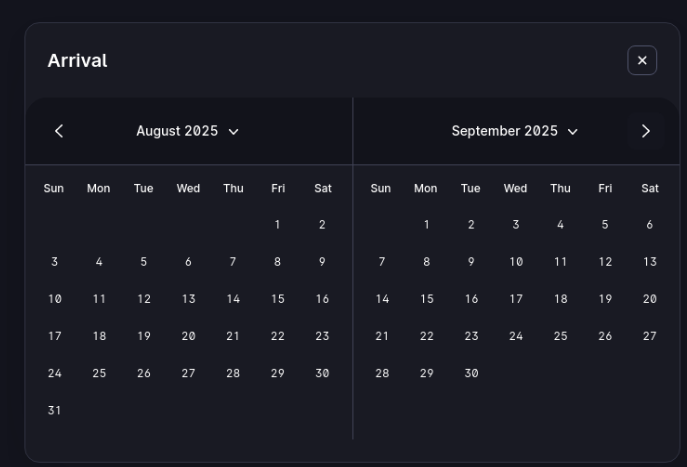This screenshot has width=687, height=467.
Task: Choose August 5
Action: coord(144,262)
